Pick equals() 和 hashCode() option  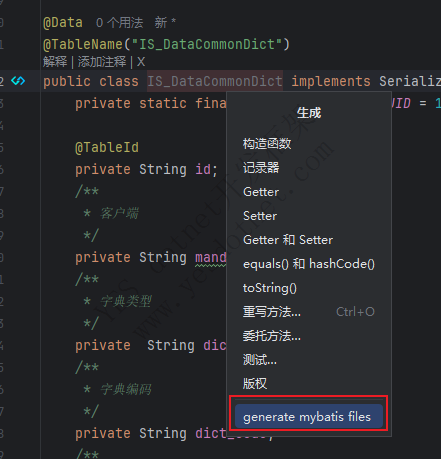[x=309, y=264]
